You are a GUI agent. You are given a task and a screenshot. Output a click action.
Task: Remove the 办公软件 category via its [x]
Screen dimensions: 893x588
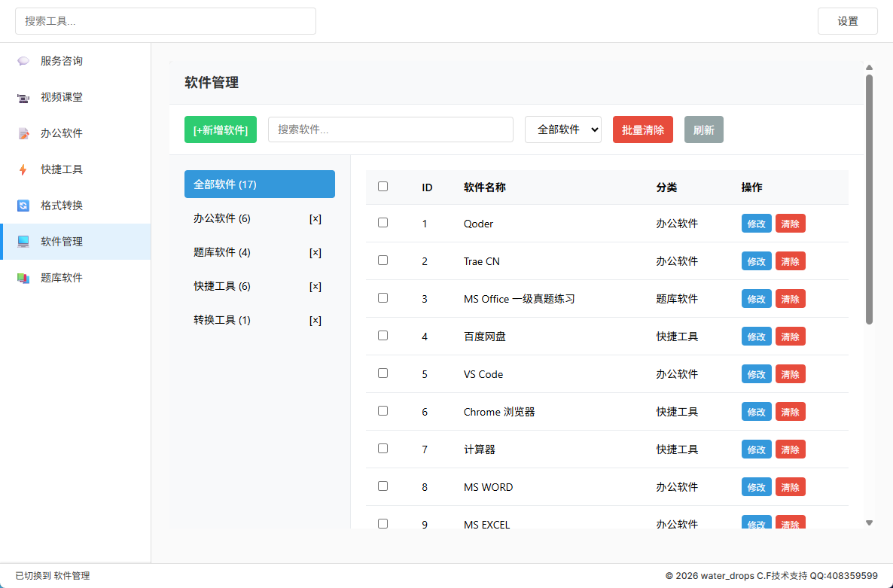click(315, 218)
